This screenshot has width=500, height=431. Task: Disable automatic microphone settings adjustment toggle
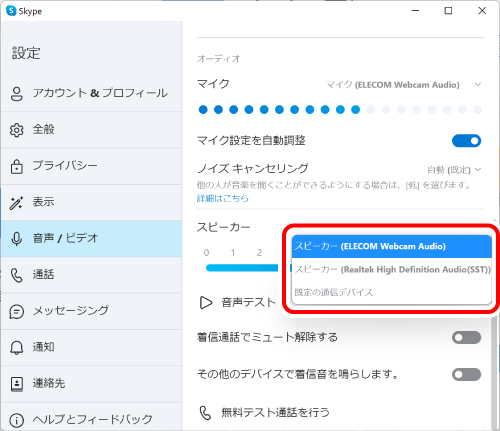pos(466,141)
